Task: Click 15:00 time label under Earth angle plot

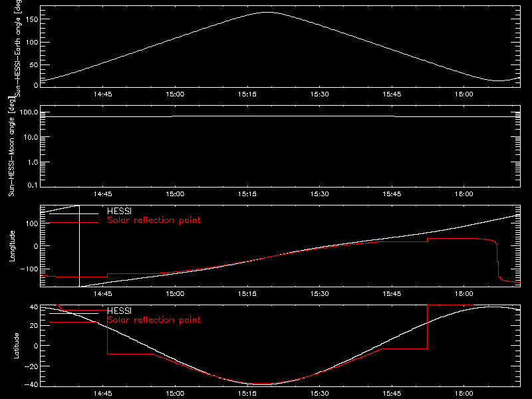Action: [x=175, y=94]
